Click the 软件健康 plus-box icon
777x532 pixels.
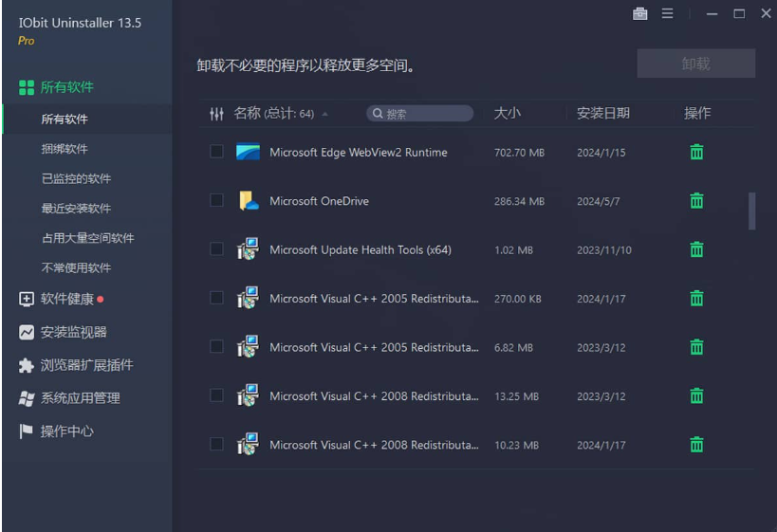click(27, 299)
